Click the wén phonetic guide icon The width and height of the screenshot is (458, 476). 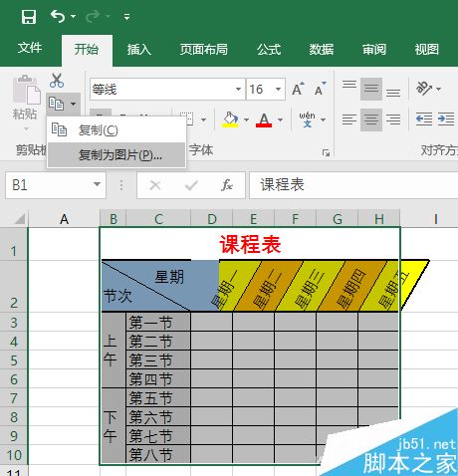(x=307, y=119)
